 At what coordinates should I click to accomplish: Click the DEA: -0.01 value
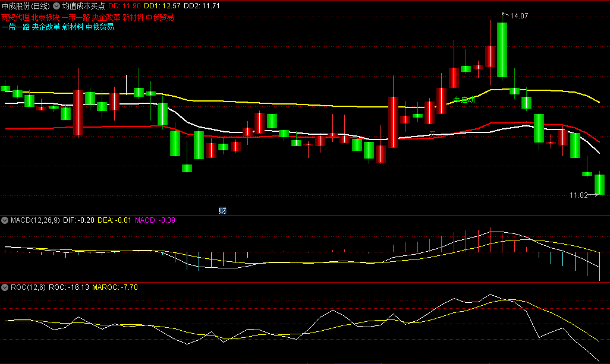[114, 220]
